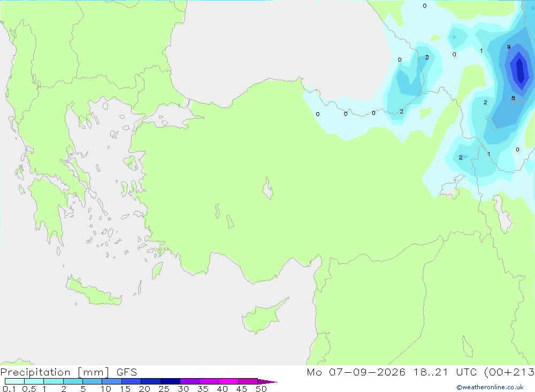Click the '0' value label at top of map

(x=424, y=6)
